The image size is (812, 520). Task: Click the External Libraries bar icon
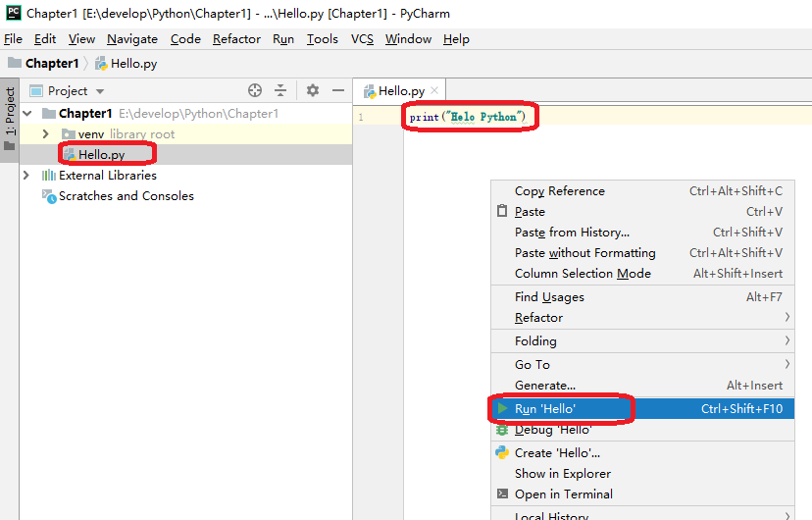pos(49,175)
